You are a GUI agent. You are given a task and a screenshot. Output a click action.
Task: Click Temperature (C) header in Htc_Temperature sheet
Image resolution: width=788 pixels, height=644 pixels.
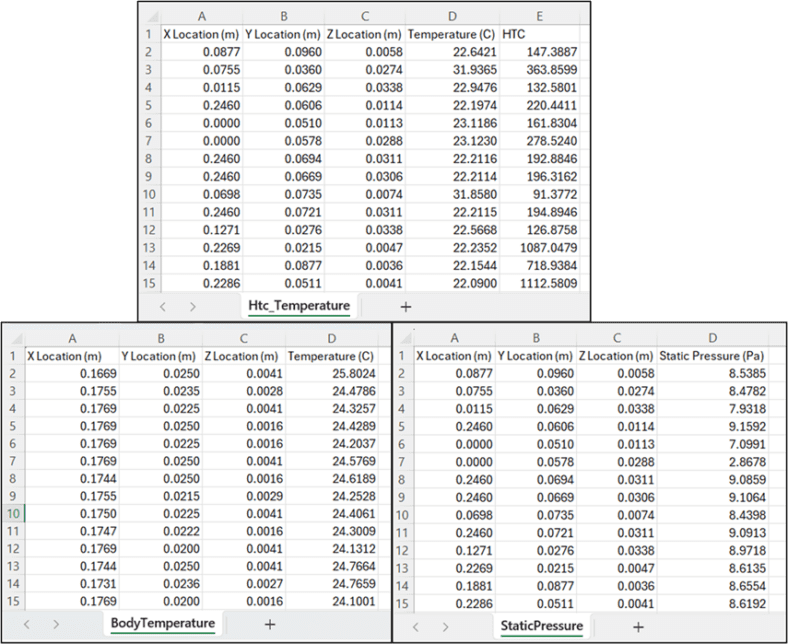[452, 34]
